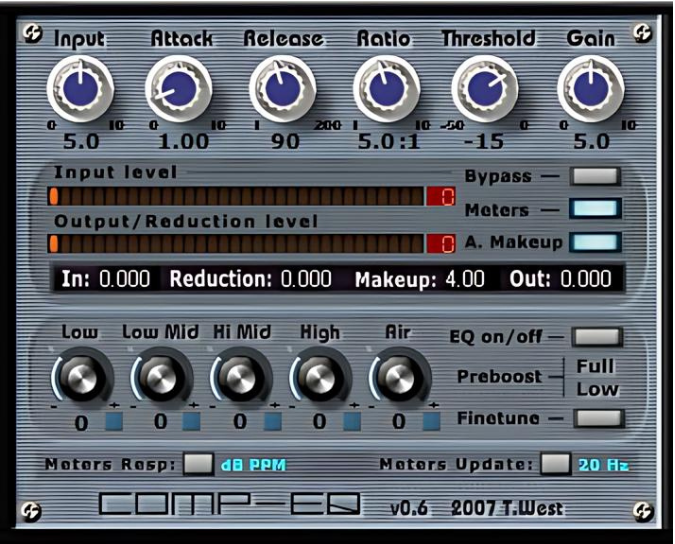Click the Ratio knob

[x=387, y=89]
